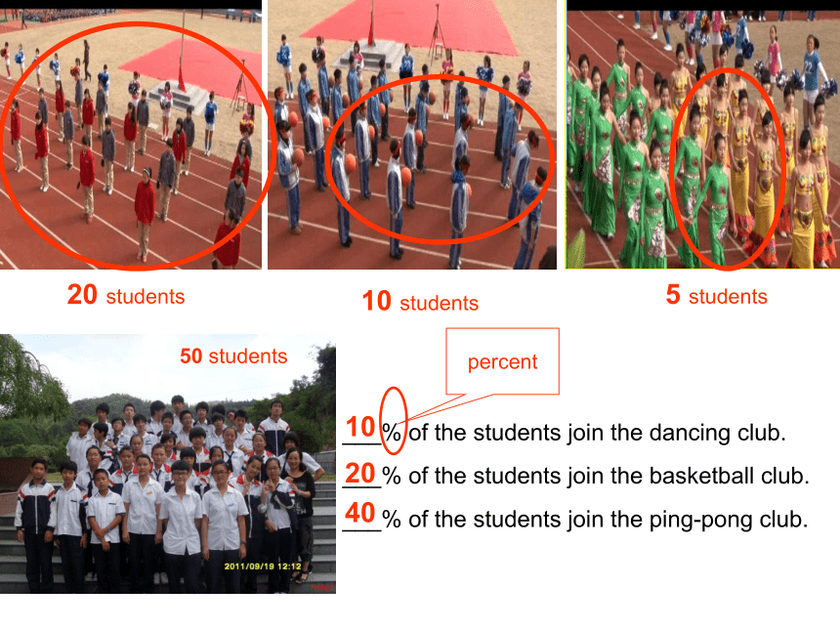Click the basketball club sentence
Screen dimensions: 840x630
[595, 476]
